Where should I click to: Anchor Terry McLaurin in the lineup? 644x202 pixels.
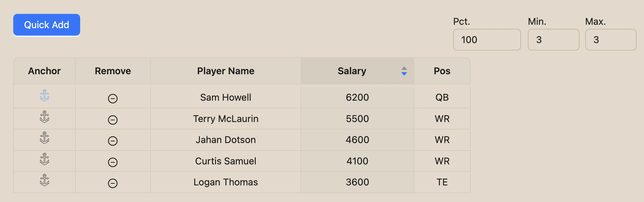44,117
